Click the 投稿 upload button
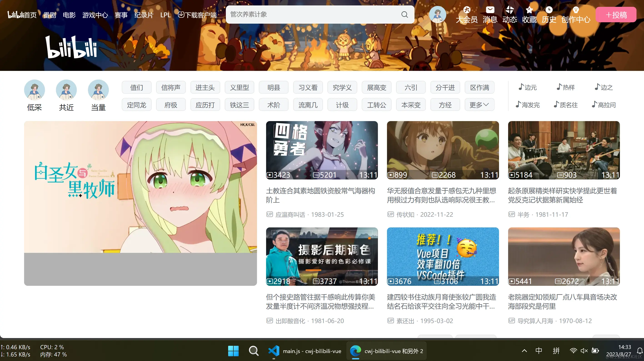Screen dimensions: 644x361 [x=616, y=15]
